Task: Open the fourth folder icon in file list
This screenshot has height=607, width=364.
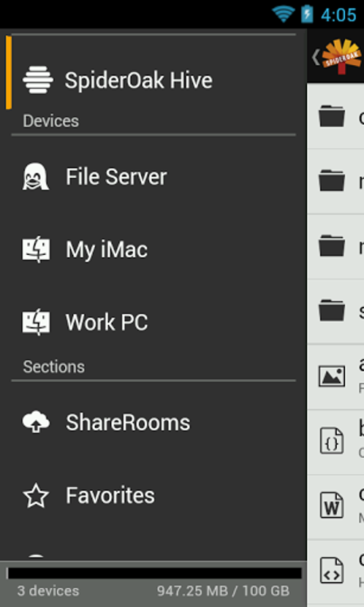Action: pos(332,310)
